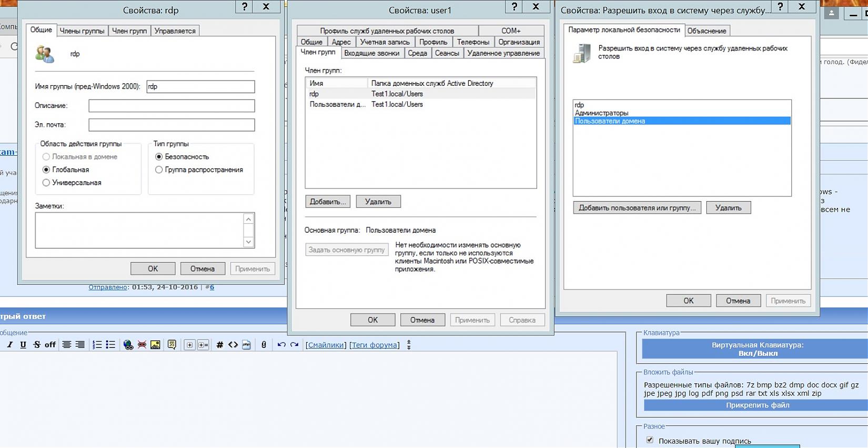The height and width of the screenshot is (448, 868).
Task: Switch to the Учетная запись tab
Action: (x=385, y=42)
